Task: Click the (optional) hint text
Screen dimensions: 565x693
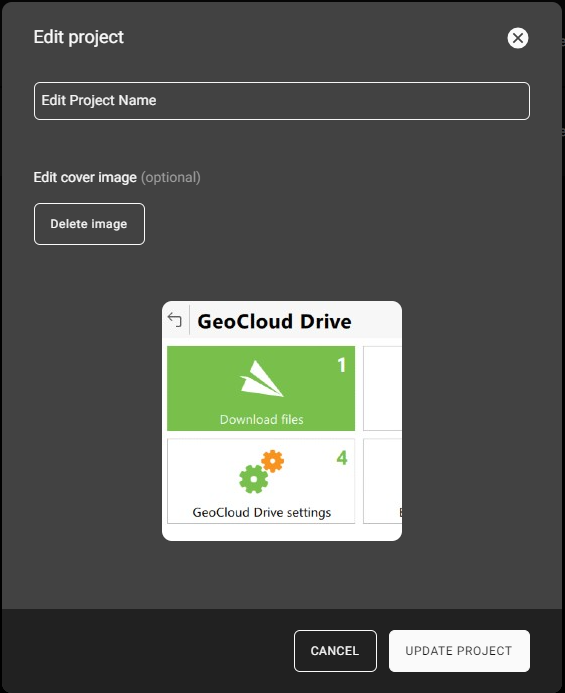Action: (x=171, y=178)
